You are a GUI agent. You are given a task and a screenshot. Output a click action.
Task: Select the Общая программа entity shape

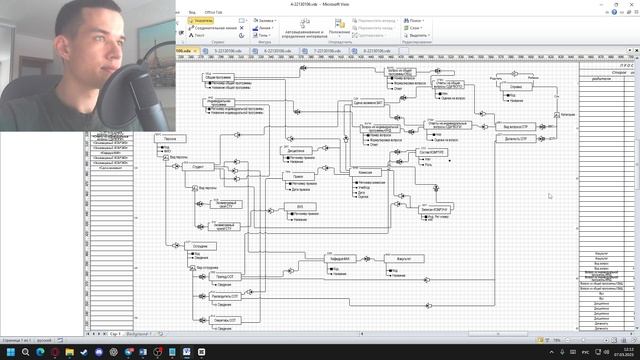click(218, 77)
